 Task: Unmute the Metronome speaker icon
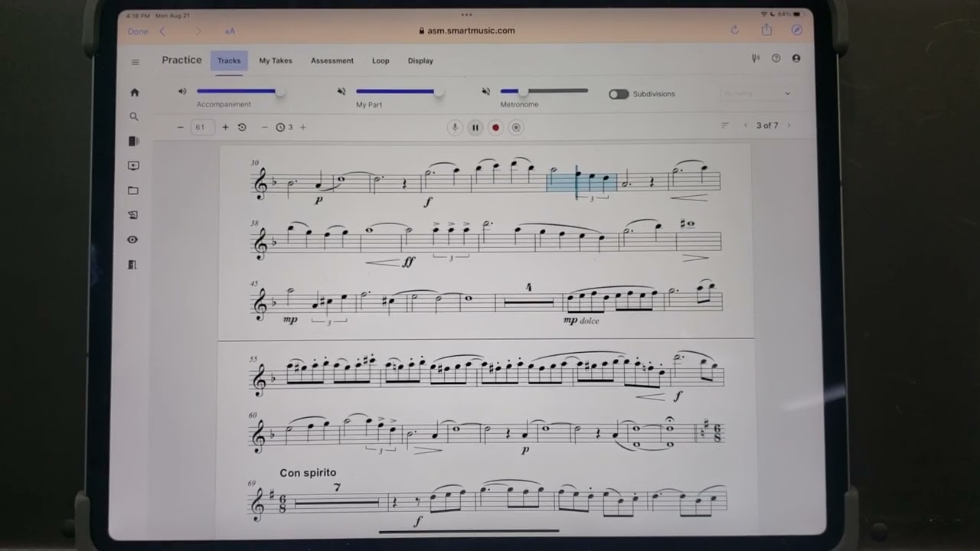pyautogui.click(x=485, y=91)
